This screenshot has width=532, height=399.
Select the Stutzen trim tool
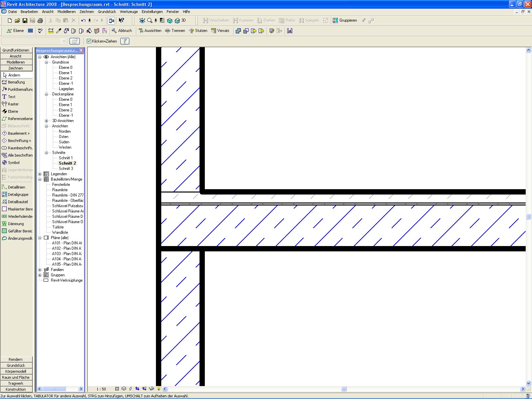pos(198,31)
